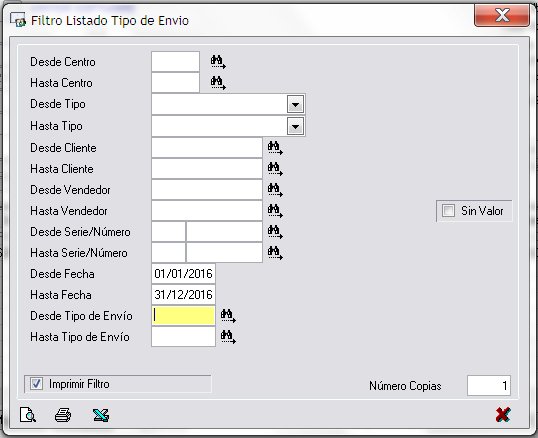Cancel using the red X icon at bottom
Viewport: 538px width, 438px height.
[x=503, y=415]
